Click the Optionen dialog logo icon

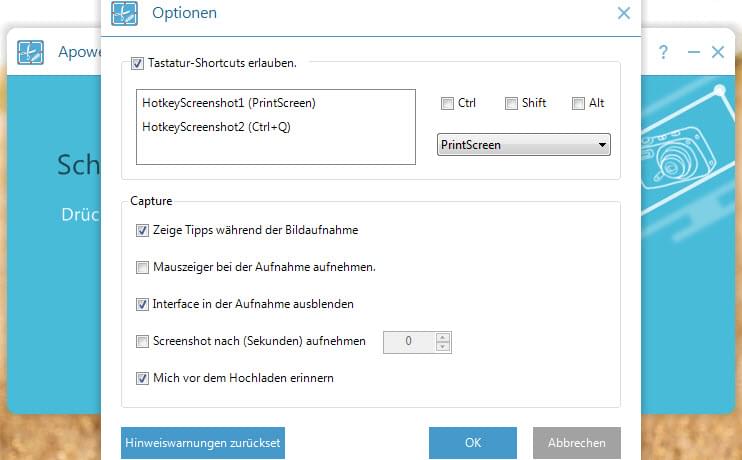tap(124, 14)
